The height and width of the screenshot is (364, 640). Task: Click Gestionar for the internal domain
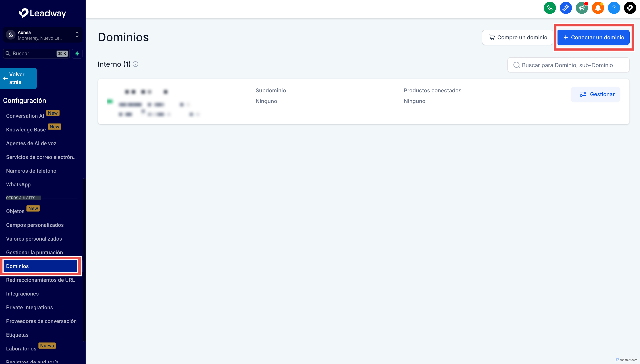[595, 94]
